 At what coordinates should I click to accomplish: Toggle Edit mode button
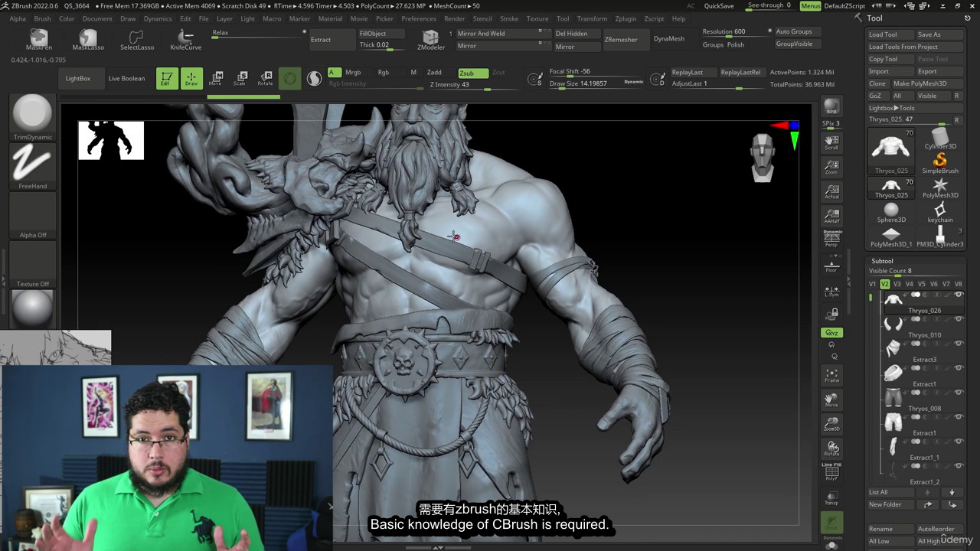[x=166, y=78]
